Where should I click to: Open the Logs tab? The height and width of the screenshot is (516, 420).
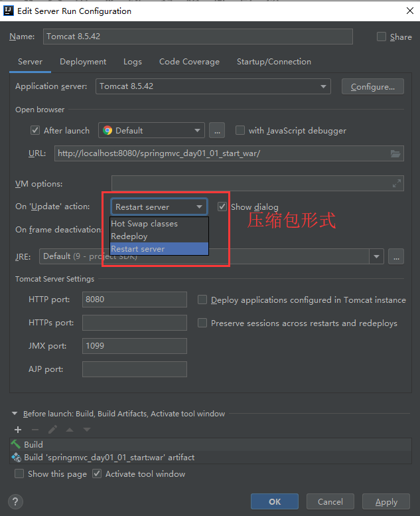point(133,62)
